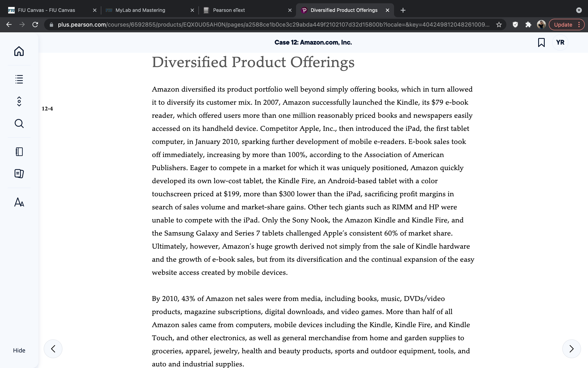Open the notebook icon in sidebar

tap(19, 152)
